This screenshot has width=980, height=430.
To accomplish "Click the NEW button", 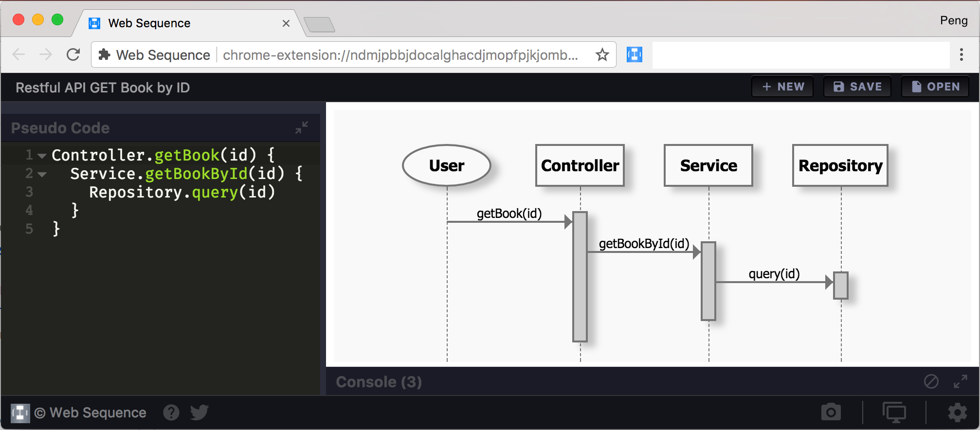I will (x=782, y=87).
